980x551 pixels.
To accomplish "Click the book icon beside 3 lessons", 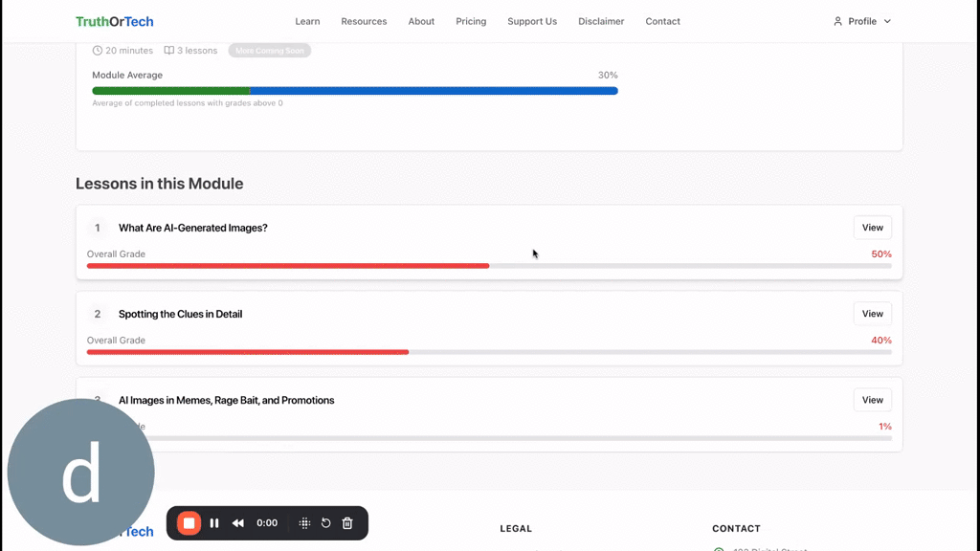I will [x=168, y=51].
